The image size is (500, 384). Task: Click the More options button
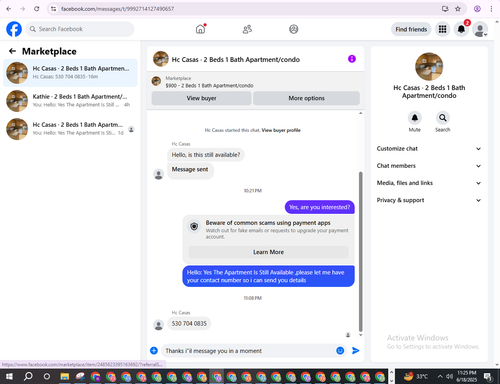306,98
